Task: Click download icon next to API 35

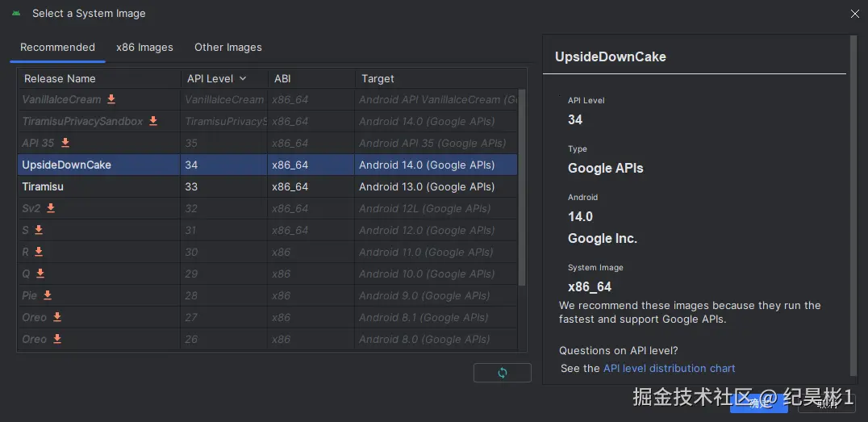Action: (x=65, y=143)
